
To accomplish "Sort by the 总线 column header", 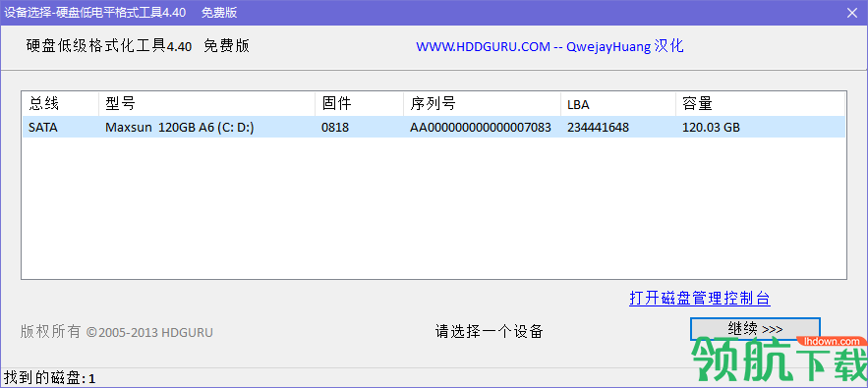I will pyautogui.click(x=60, y=103).
